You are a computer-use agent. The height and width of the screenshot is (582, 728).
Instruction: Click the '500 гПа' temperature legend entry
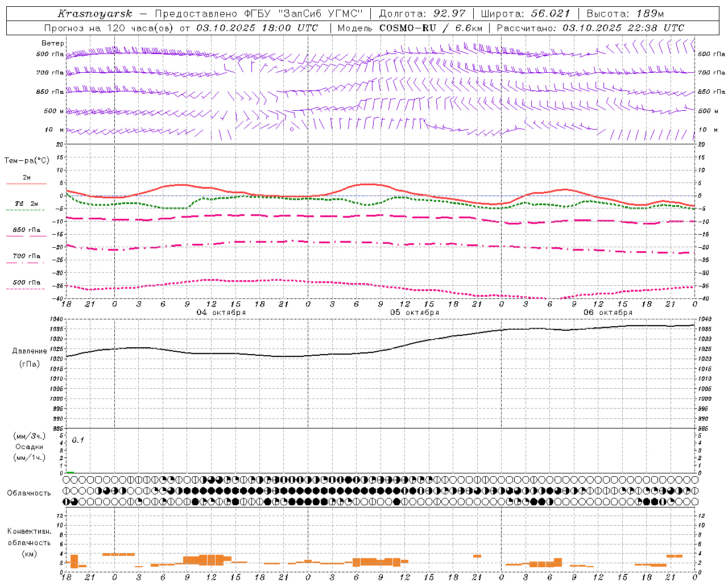click(x=27, y=282)
